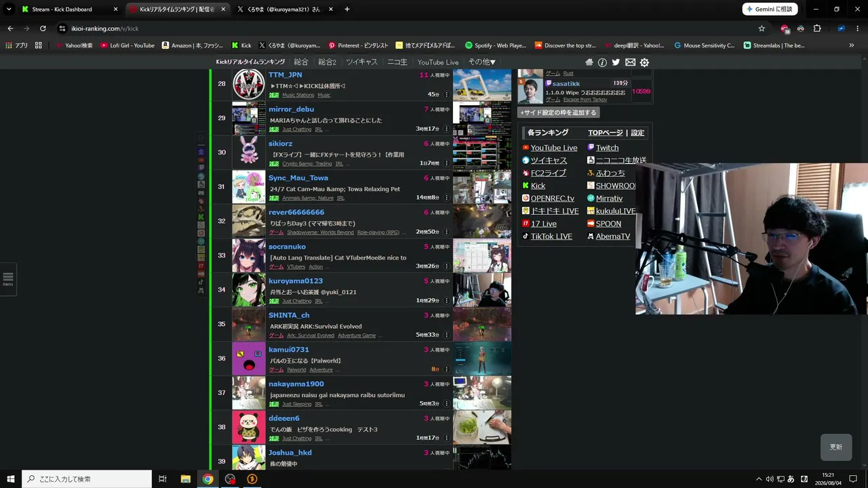Click ddeeen6 panda avatar
The width and height of the screenshot is (868, 488).
[x=249, y=427]
